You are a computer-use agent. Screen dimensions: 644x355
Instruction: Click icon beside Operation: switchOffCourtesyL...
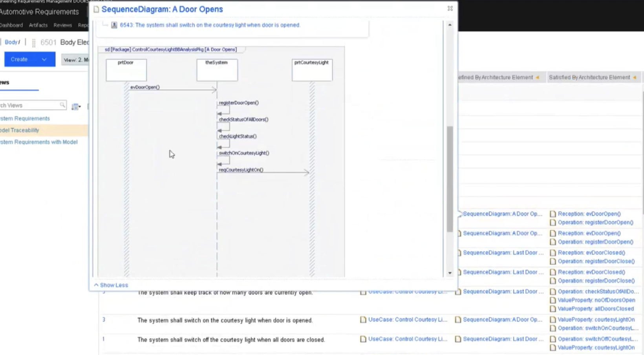pyautogui.click(x=553, y=339)
